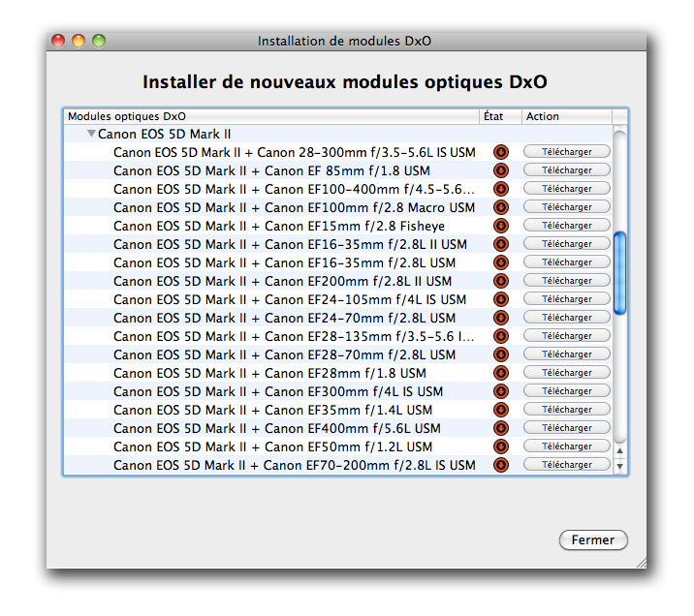Viewport: 694px width, 616px height.
Task: Click status icon for EF28-70mm f/2.8L USM
Action: [500, 354]
